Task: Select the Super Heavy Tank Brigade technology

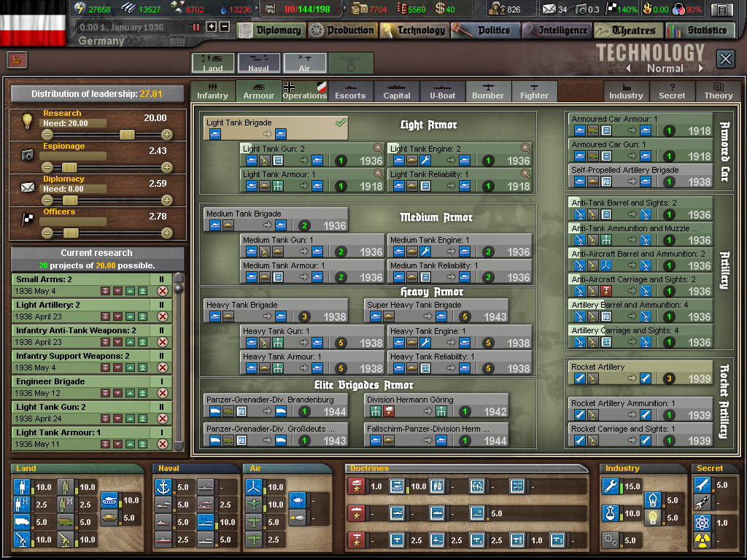Action: [436, 311]
